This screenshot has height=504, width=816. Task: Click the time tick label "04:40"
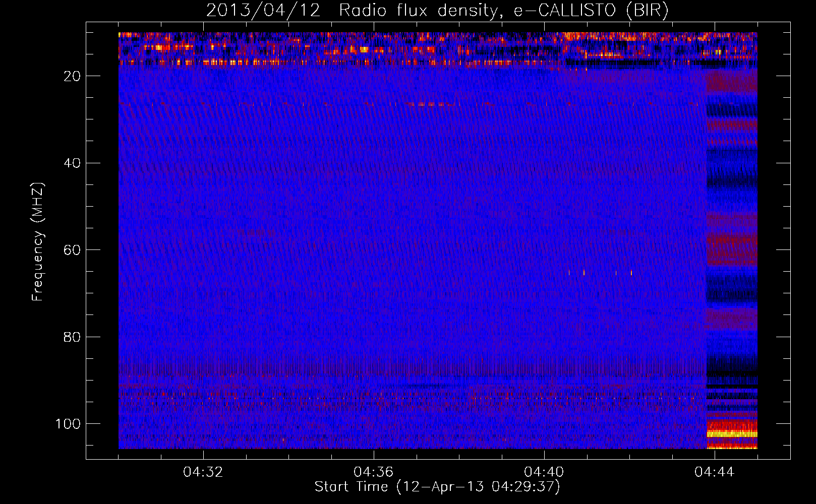tap(544, 472)
